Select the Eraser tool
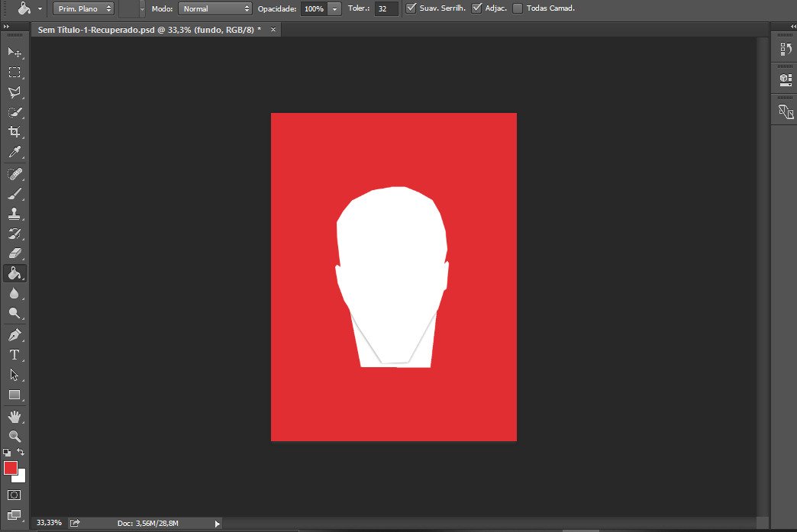797x532 pixels. click(x=15, y=253)
